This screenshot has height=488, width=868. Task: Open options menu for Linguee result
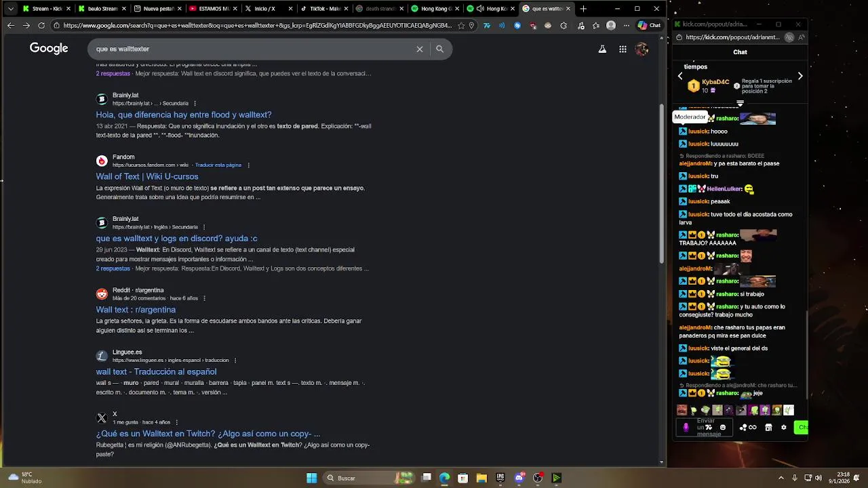pos(235,360)
